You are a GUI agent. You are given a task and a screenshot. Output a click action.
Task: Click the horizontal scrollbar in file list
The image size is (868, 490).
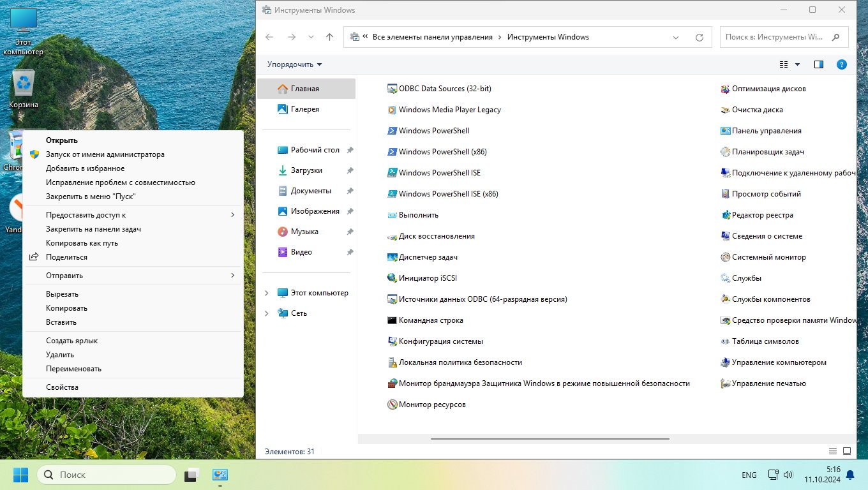click(x=550, y=439)
